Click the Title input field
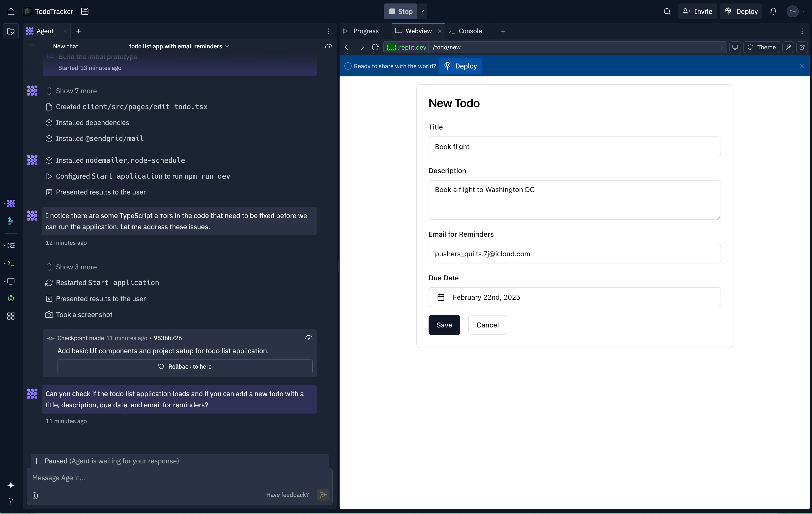The width and height of the screenshot is (812, 514). point(574,146)
